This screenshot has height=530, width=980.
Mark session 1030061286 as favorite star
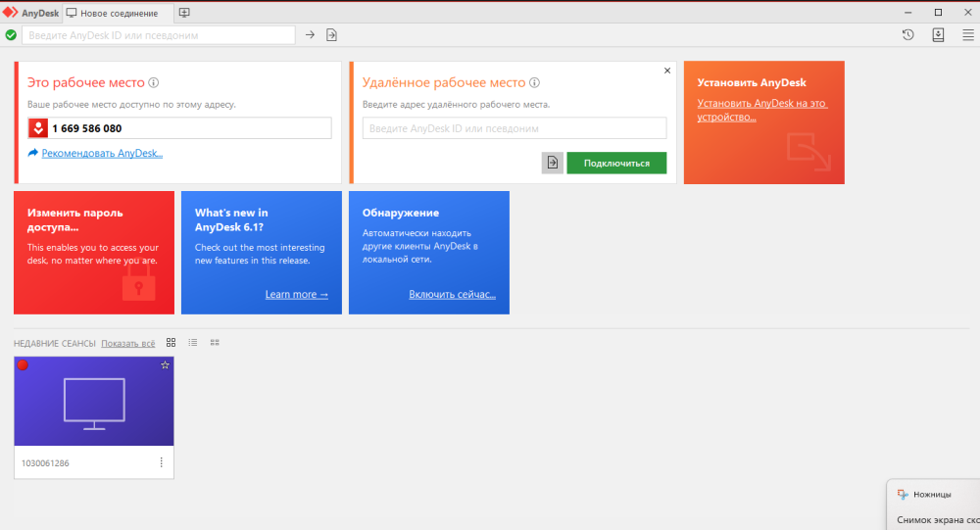coord(165,365)
